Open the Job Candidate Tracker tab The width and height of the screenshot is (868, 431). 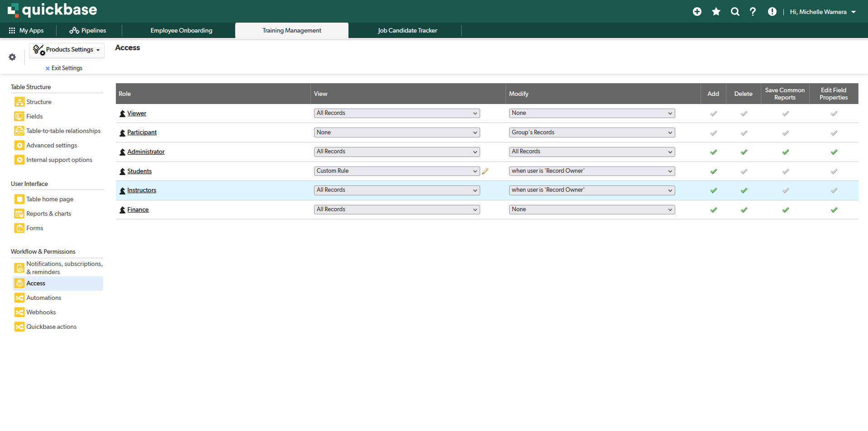[x=407, y=31]
